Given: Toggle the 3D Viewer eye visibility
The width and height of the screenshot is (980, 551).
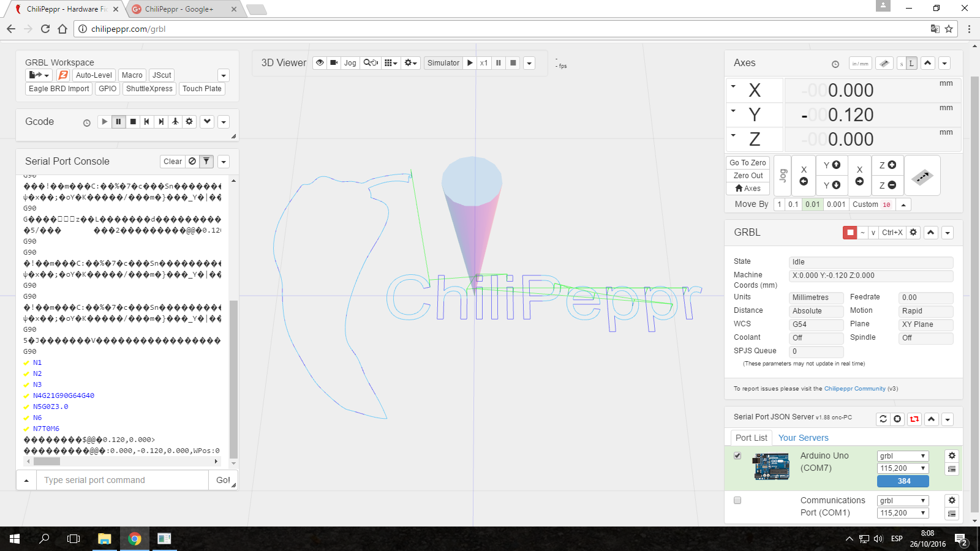Looking at the screenshot, I should [320, 63].
